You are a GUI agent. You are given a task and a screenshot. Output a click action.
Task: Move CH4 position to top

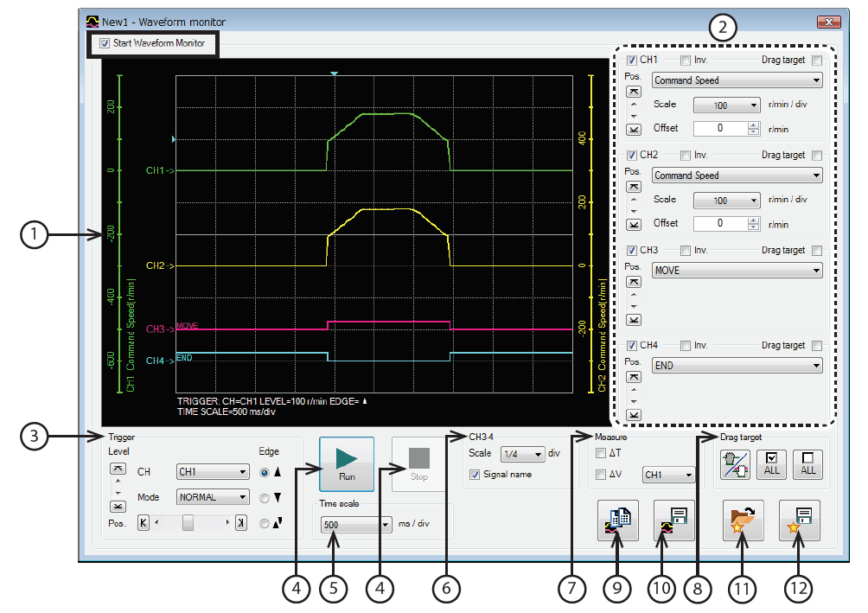click(634, 377)
